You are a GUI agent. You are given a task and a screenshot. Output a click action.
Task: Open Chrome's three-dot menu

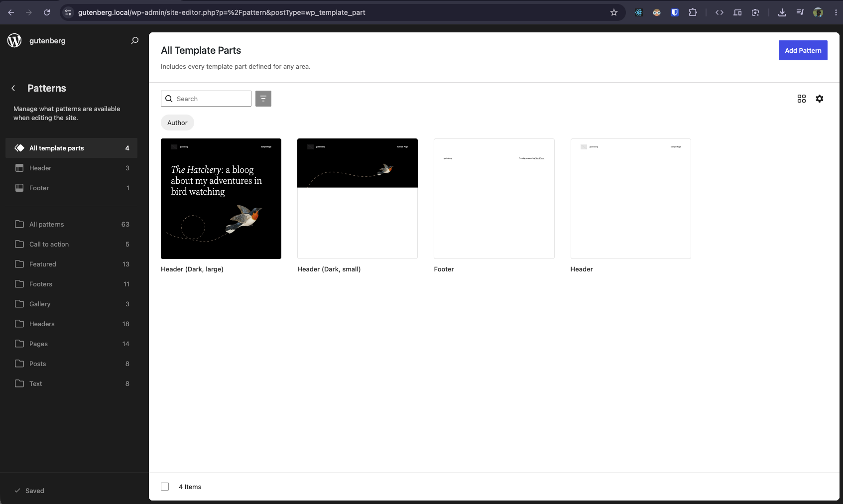pos(836,12)
